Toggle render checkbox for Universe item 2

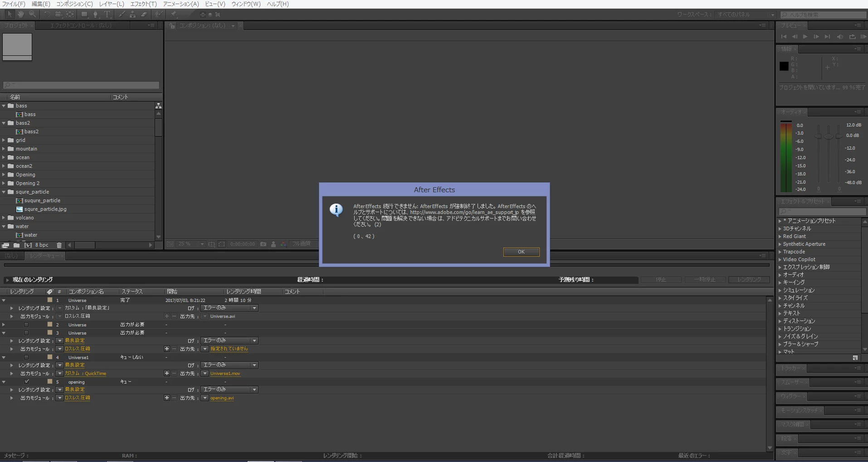click(x=26, y=325)
